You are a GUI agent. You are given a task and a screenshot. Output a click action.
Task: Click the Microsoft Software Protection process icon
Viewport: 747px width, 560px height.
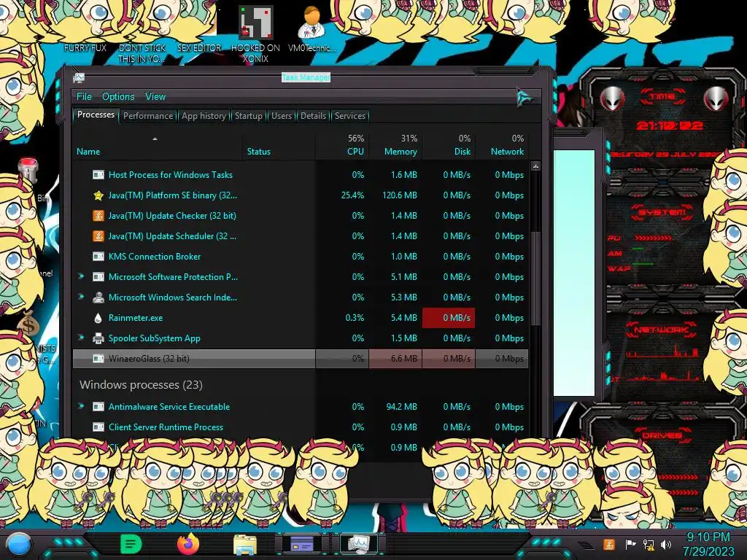point(98,277)
